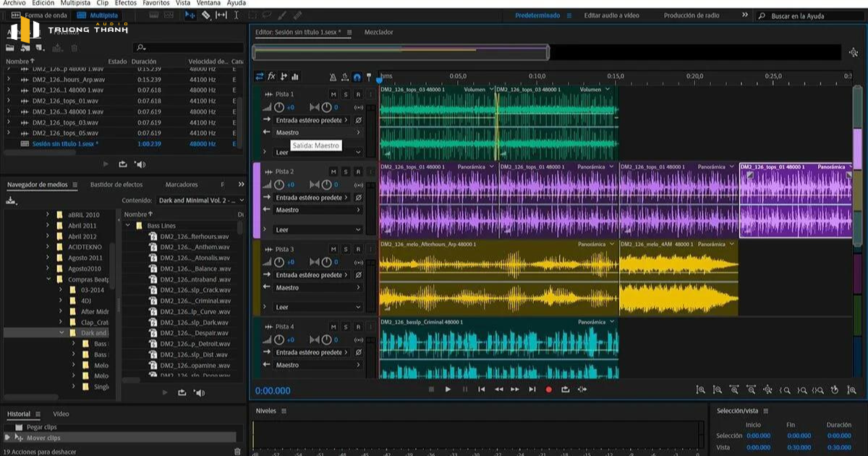Click the Fast Forward transport button
Image resolution: width=868 pixels, height=456 pixels.
coord(515,389)
